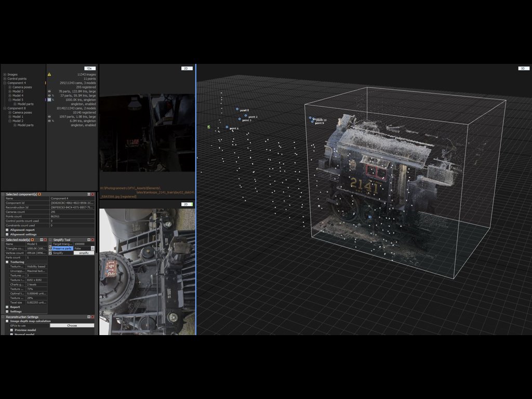The width and height of the screenshot is (532, 399).
Task: Toggle visibility eye for Model 3
Action: pos(49,91)
